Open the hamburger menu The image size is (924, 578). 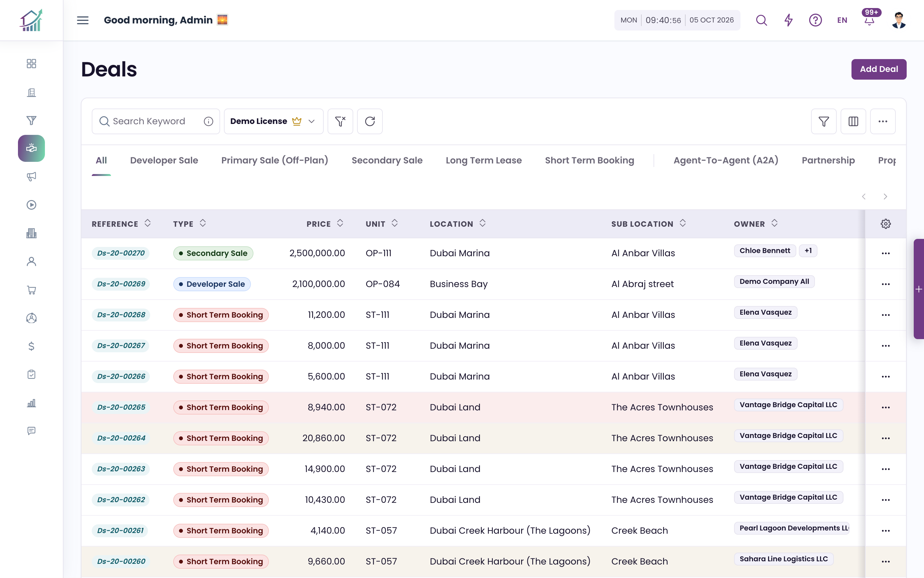[82, 20]
